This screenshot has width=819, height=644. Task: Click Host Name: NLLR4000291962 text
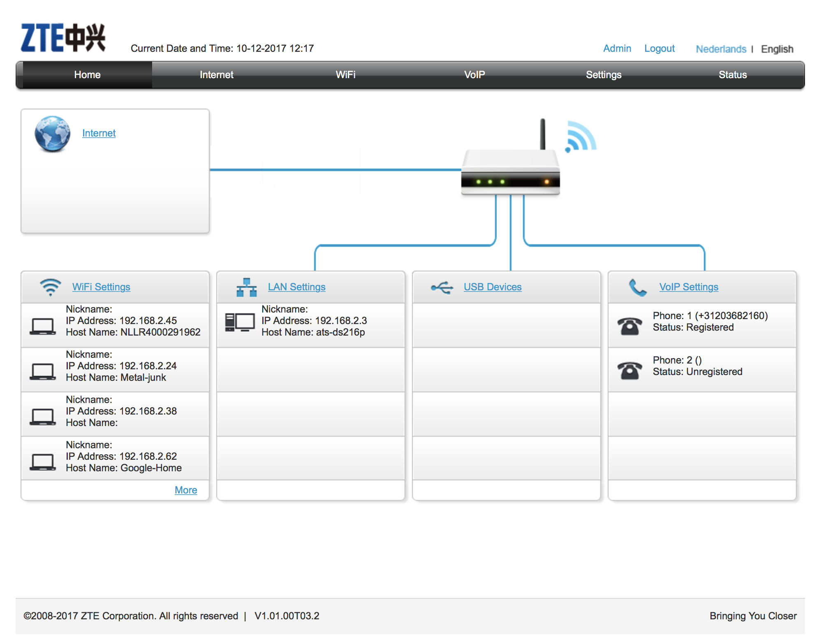133,332
